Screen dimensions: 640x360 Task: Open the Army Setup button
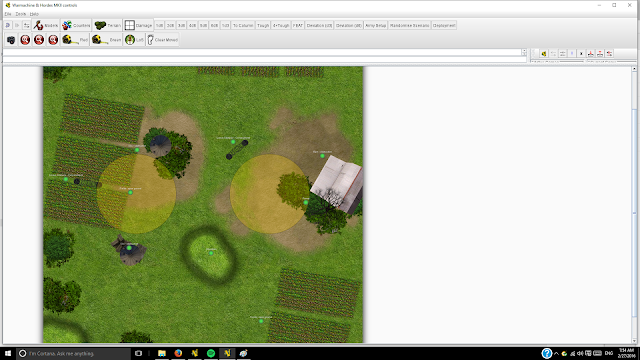point(376,25)
